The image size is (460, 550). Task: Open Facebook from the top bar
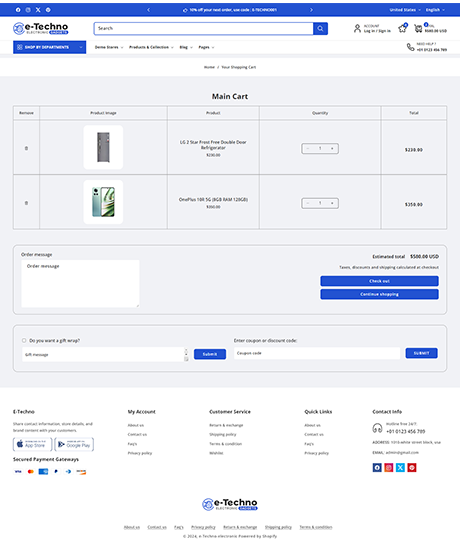click(x=18, y=10)
